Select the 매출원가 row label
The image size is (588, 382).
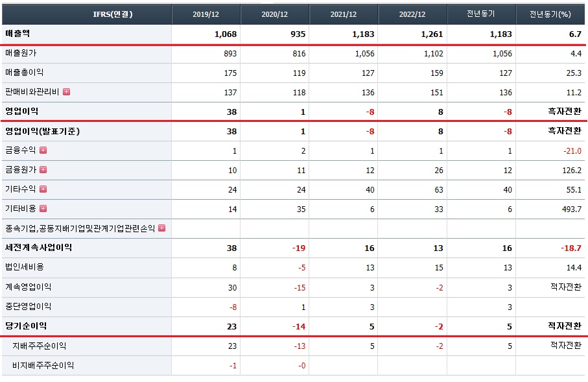coord(21,53)
